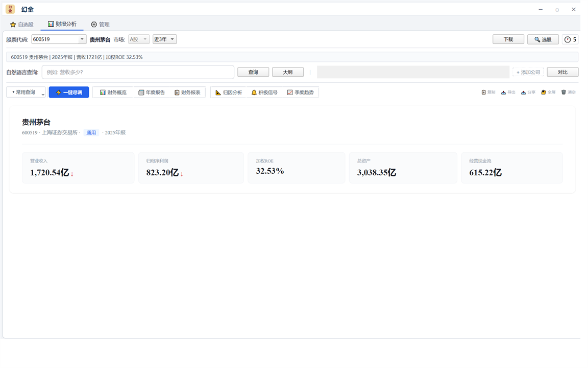Select the 财报分析 tab
Image resolution: width=588 pixels, height=368 pixels.
tap(62, 24)
